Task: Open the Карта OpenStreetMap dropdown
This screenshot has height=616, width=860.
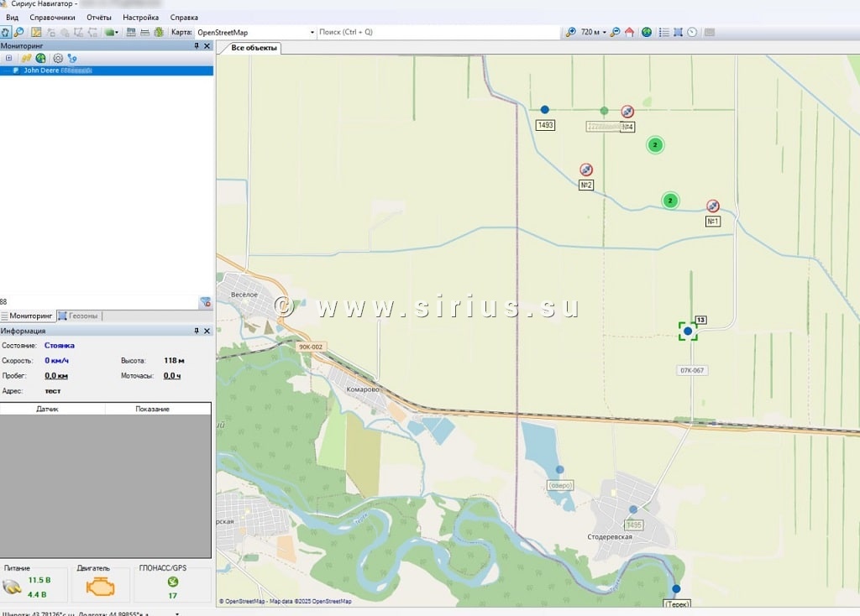Action: tap(312, 32)
